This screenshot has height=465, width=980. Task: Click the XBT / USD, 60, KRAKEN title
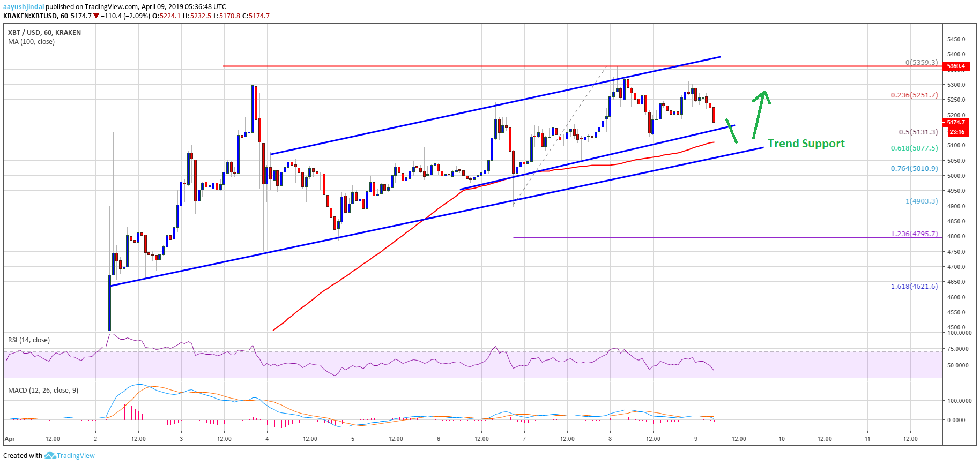tap(44, 33)
